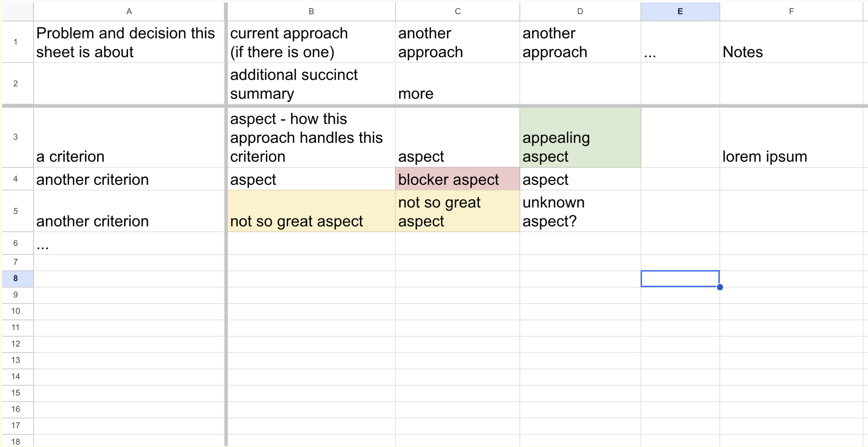This screenshot has width=868, height=447.
Task: Select the green "appealing aspect" cell
Action: [x=580, y=138]
